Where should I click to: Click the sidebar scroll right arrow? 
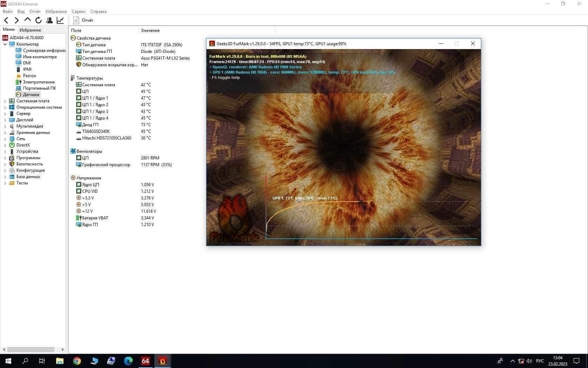[62, 349]
